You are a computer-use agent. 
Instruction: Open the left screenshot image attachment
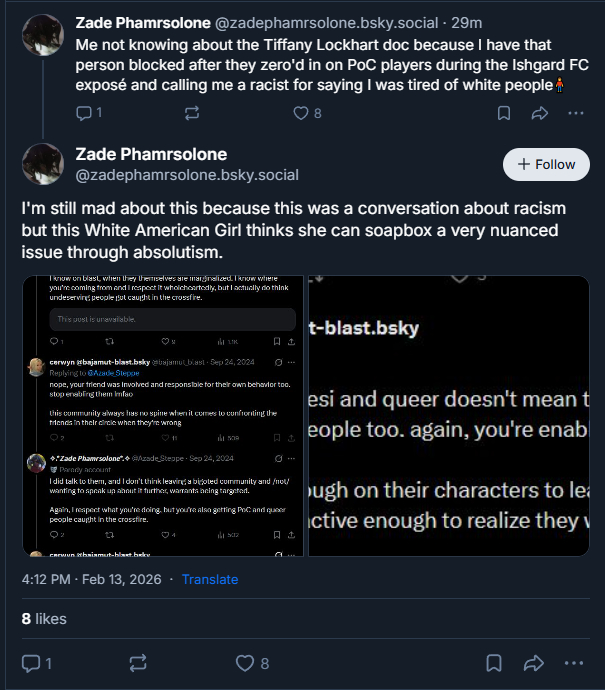pos(164,415)
